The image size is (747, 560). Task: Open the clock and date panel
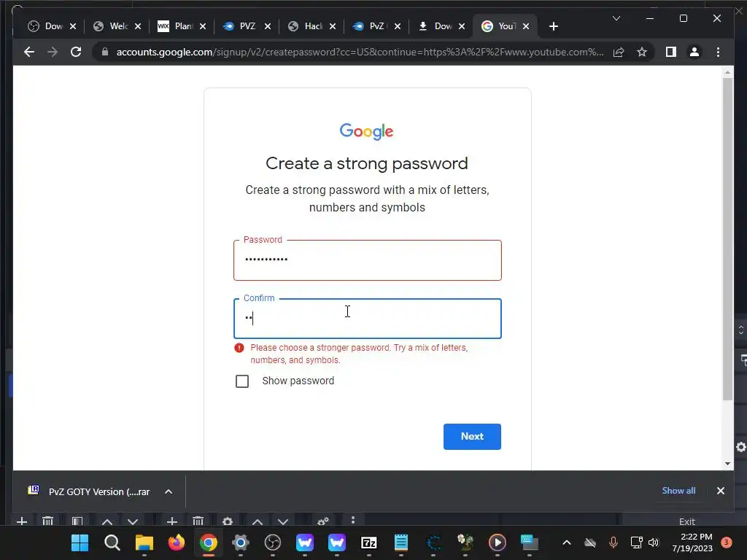coord(692,542)
